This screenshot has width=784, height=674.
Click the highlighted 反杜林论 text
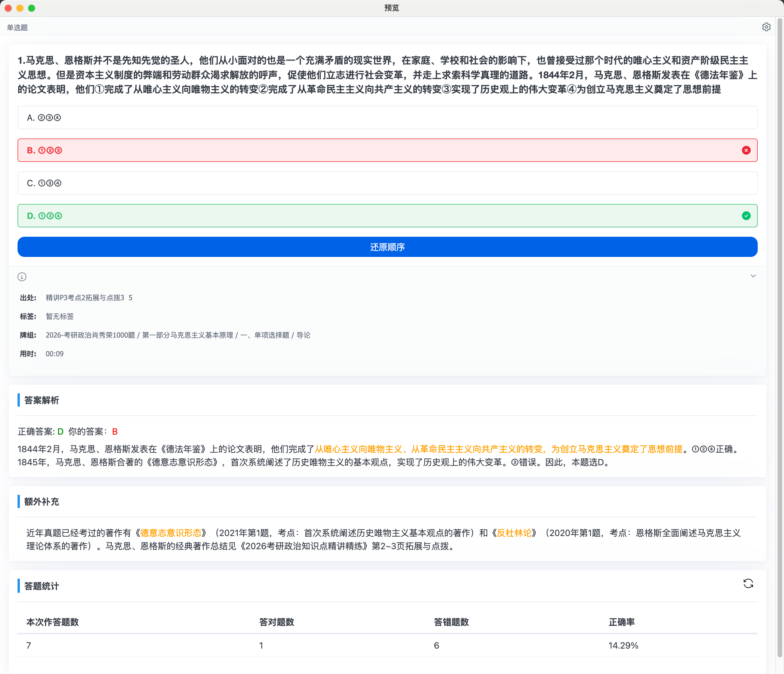coord(514,533)
